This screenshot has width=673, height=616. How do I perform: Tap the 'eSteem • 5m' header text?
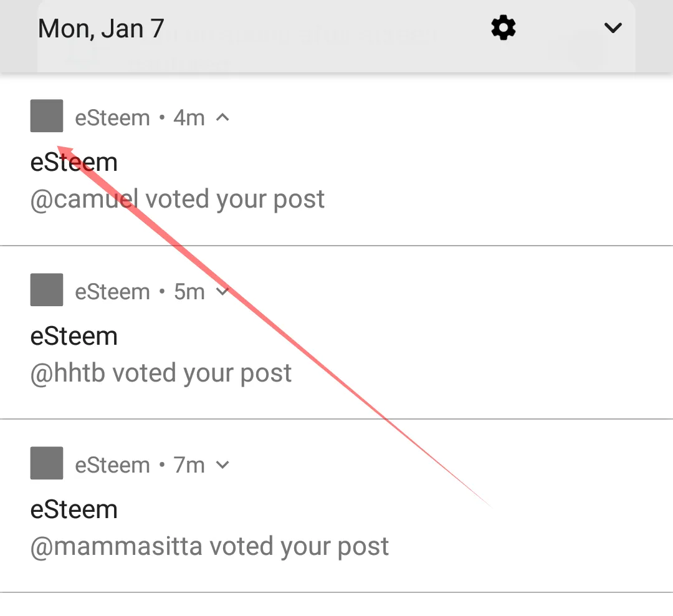[140, 292]
